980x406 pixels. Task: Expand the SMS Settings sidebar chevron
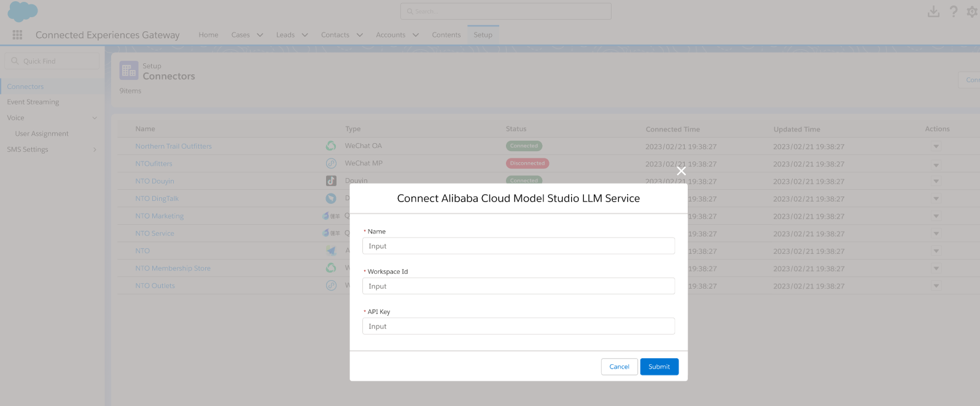[x=95, y=149]
